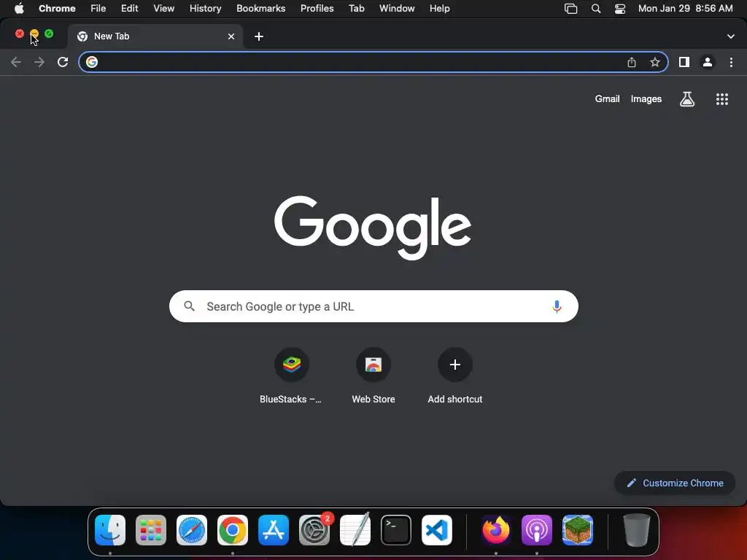Open the Chrome side panel
This screenshot has height=560, width=747.
click(x=684, y=62)
